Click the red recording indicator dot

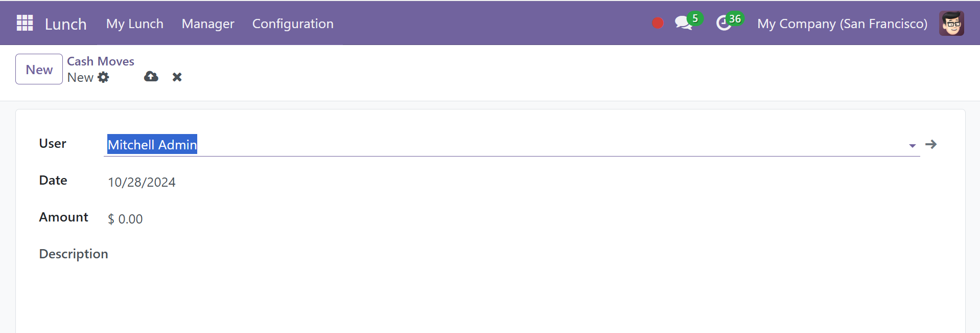point(658,23)
